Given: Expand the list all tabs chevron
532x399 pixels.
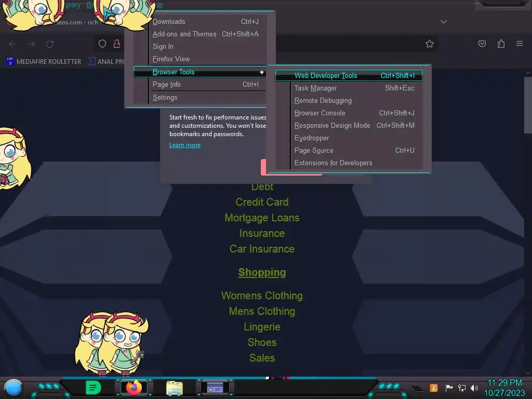Looking at the screenshot, I should [444, 22].
